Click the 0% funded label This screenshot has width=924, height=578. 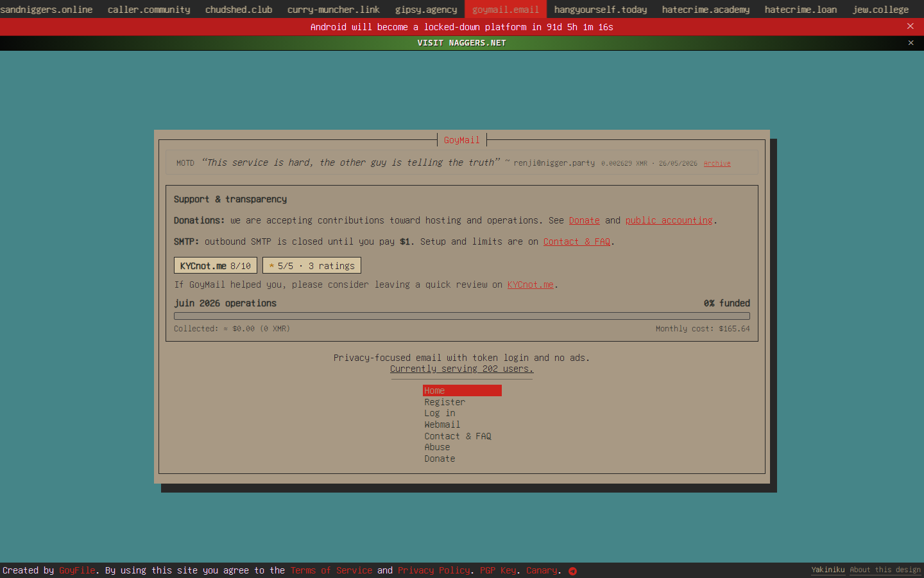coord(726,303)
